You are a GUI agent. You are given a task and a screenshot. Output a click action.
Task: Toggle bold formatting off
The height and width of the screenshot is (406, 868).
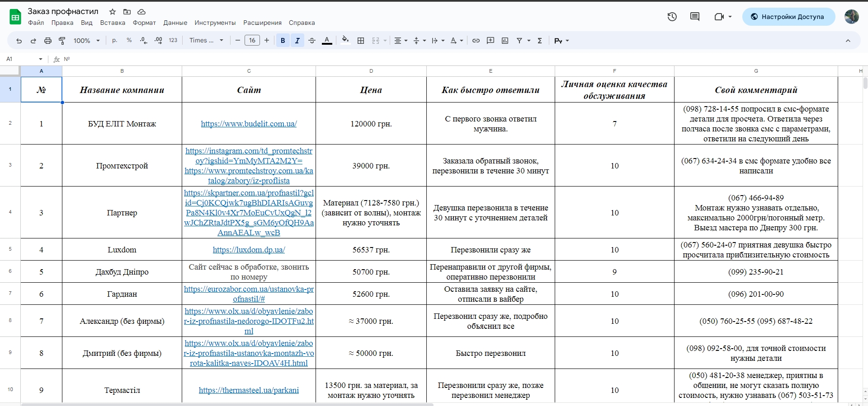coord(283,41)
